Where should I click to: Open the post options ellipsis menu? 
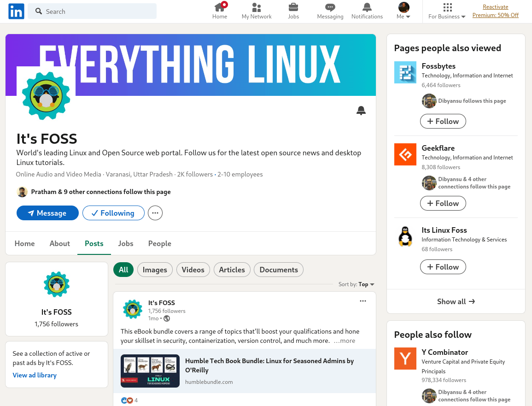[x=363, y=301]
